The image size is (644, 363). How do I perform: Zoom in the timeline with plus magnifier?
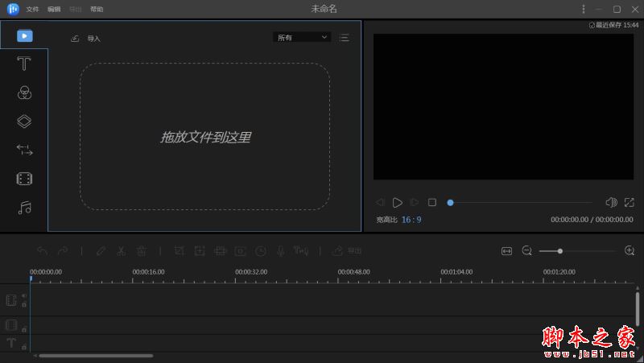[630, 250]
